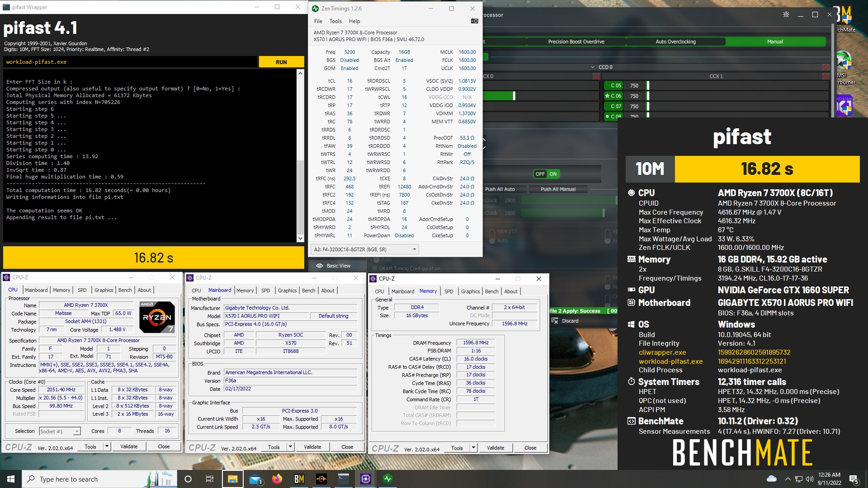Screen dimensions: 868x488
Task: Open the Windows Start menu
Action: pyautogui.click(x=11, y=479)
